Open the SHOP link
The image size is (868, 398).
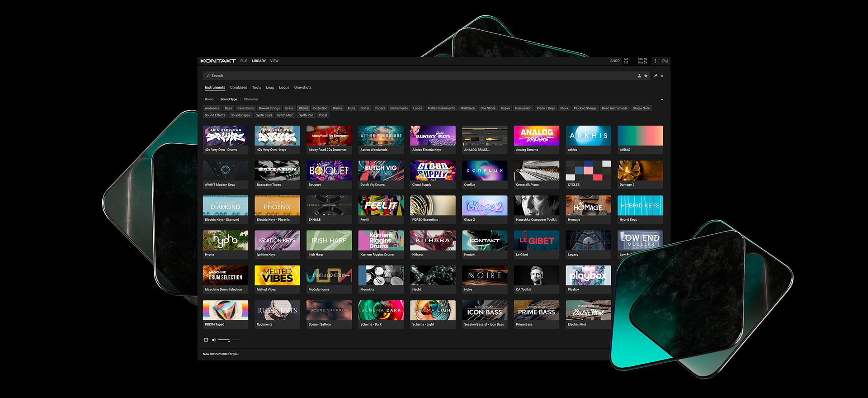pyautogui.click(x=615, y=61)
